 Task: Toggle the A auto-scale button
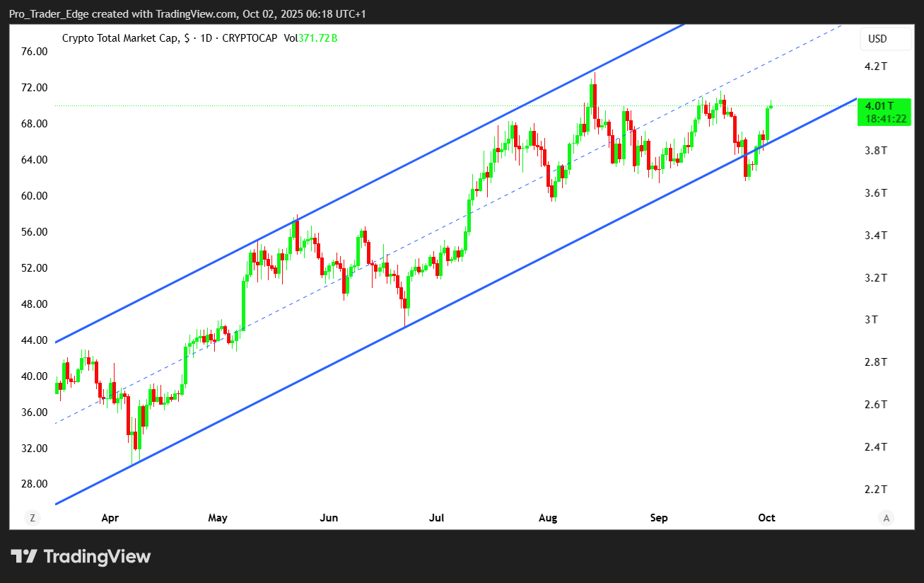(886, 517)
